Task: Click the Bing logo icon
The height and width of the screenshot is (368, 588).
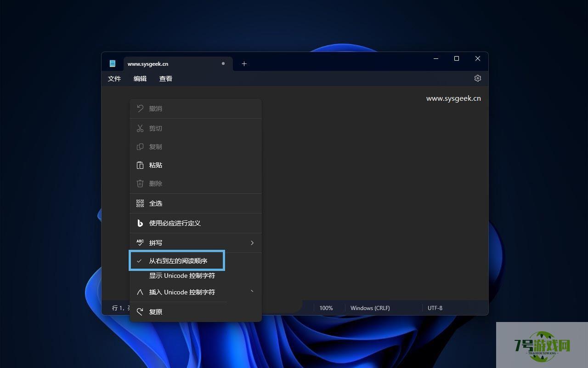Action: [x=140, y=223]
